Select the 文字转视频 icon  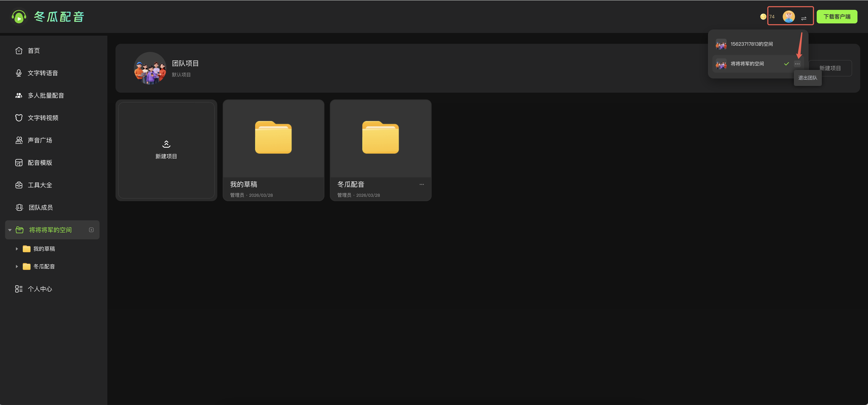click(x=19, y=118)
